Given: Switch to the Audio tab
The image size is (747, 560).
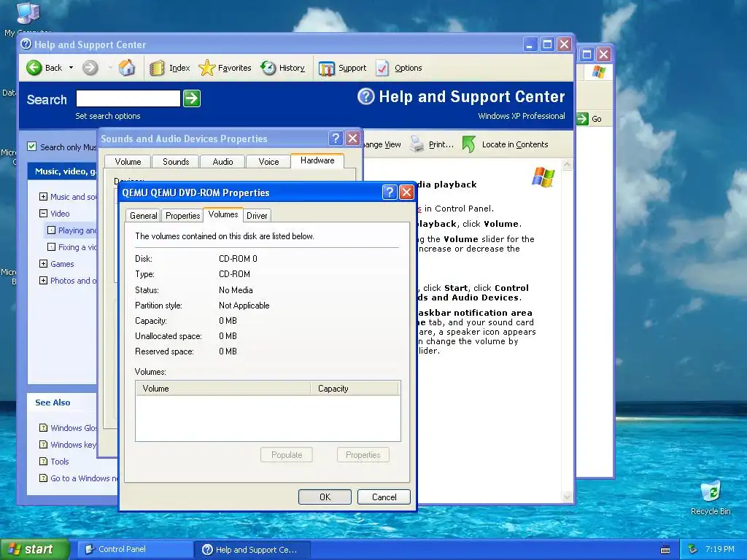Looking at the screenshot, I should [222, 162].
